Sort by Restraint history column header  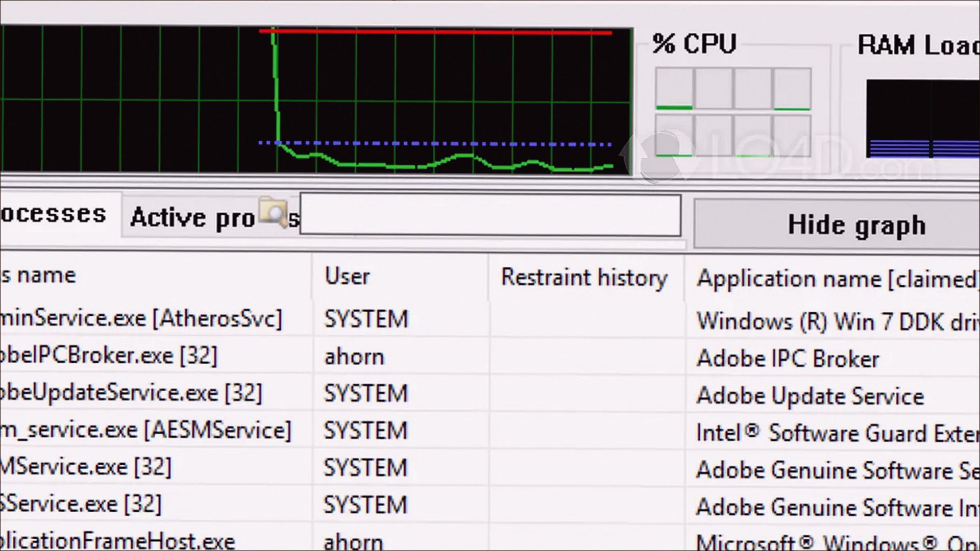point(585,278)
